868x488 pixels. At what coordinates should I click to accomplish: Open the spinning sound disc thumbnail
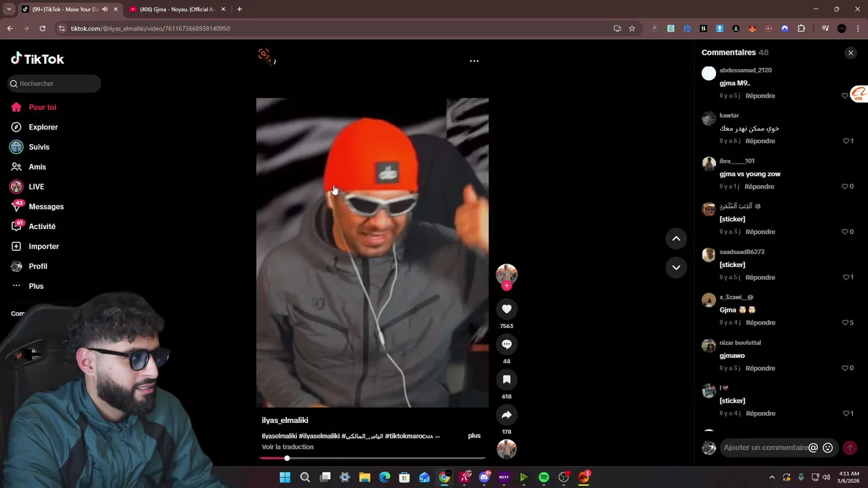pyautogui.click(x=507, y=449)
